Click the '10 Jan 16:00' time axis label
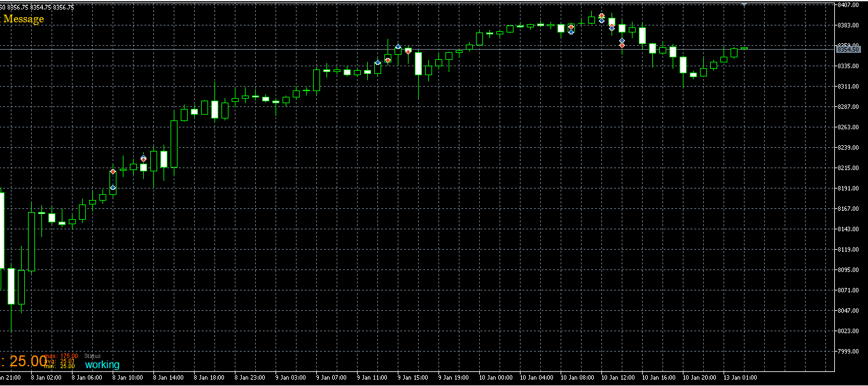This screenshot has width=868, height=386. 659,378
